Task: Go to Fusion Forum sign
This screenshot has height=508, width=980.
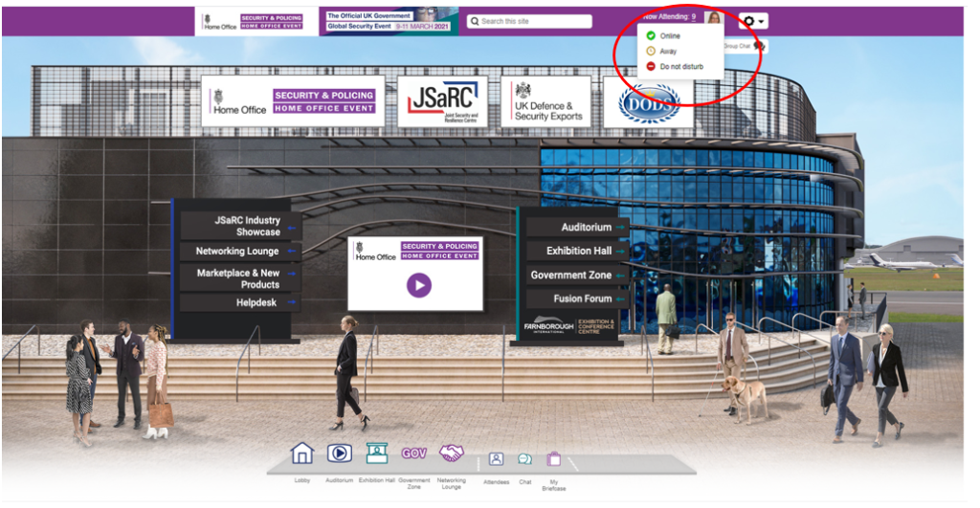Action: point(577,298)
